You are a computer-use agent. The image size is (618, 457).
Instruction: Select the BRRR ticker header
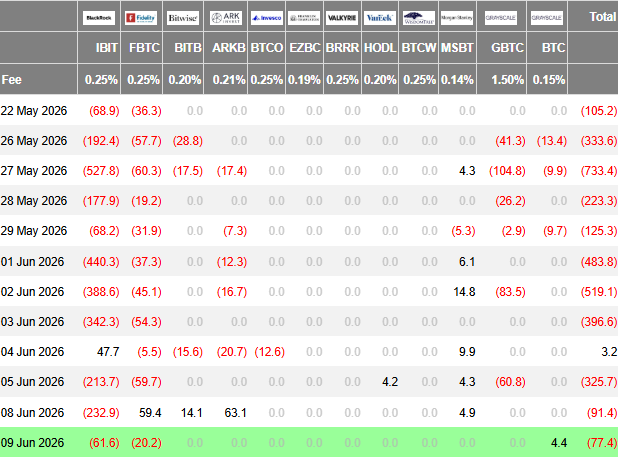tap(343, 48)
